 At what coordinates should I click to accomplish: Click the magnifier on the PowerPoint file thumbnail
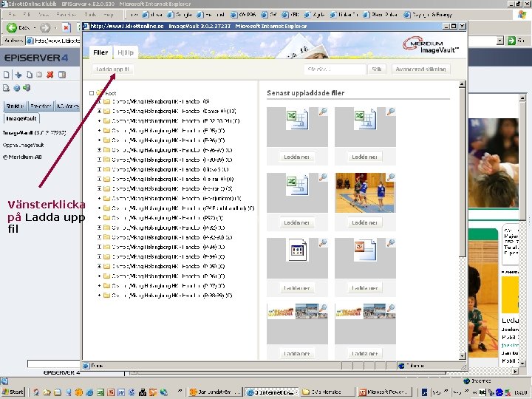[x=391, y=242]
